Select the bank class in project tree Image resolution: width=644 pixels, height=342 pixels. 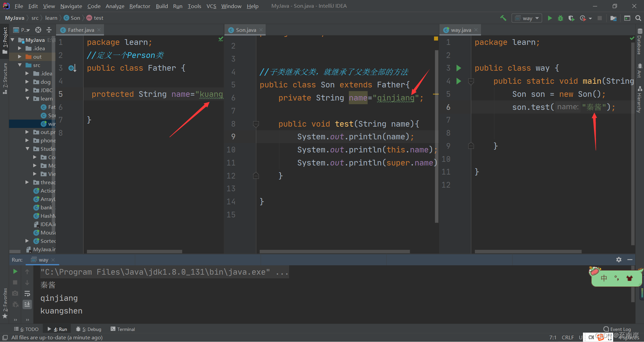46,207
